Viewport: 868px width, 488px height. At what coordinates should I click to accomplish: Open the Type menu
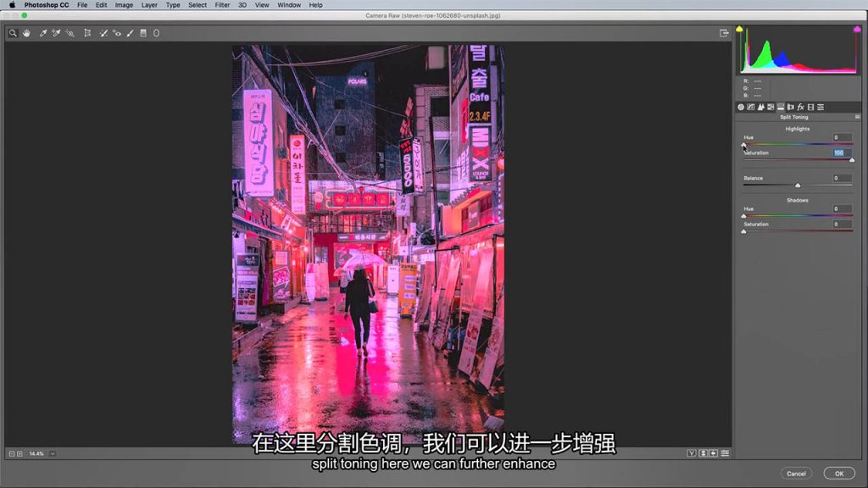(x=173, y=5)
